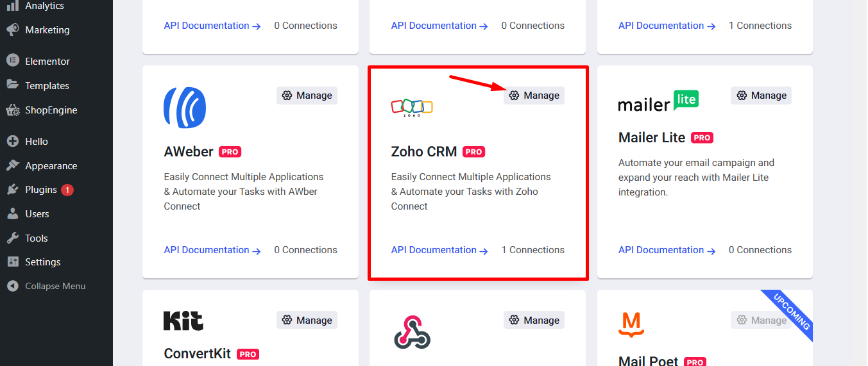Click the Collapse Menu arrow icon
The width and height of the screenshot is (868, 366).
tap(12, 286)
